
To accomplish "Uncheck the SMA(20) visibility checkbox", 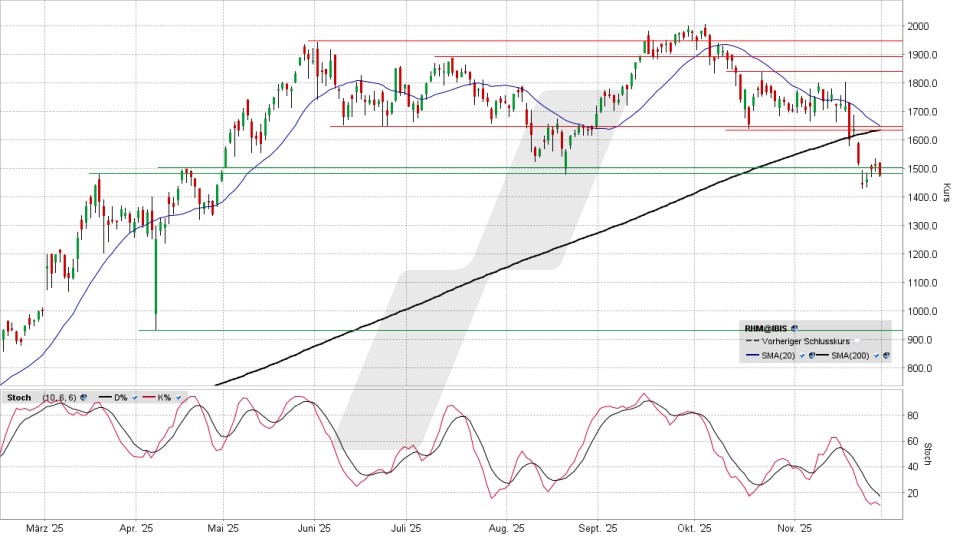I will [x=801, y=356].
